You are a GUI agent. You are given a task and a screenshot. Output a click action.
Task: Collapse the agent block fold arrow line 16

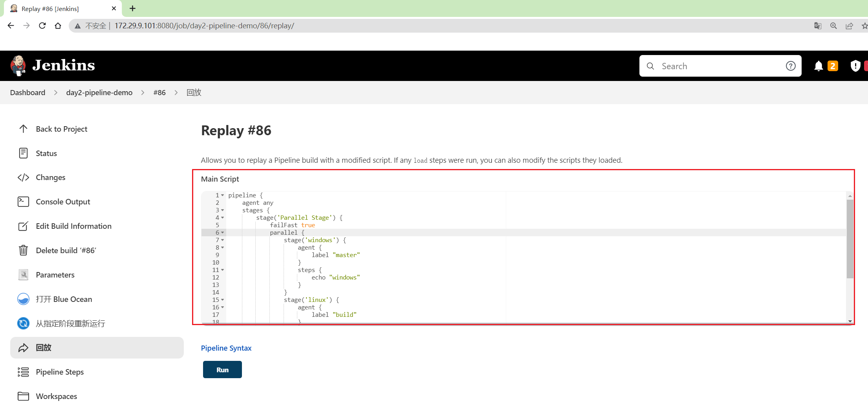(x=223, y=307)
